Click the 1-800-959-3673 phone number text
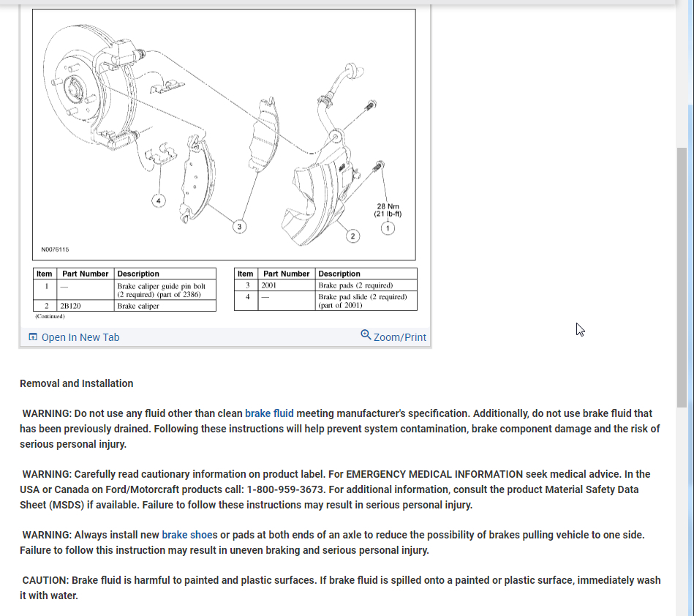This screenshot has height=616, width=694. pos(284,489)
